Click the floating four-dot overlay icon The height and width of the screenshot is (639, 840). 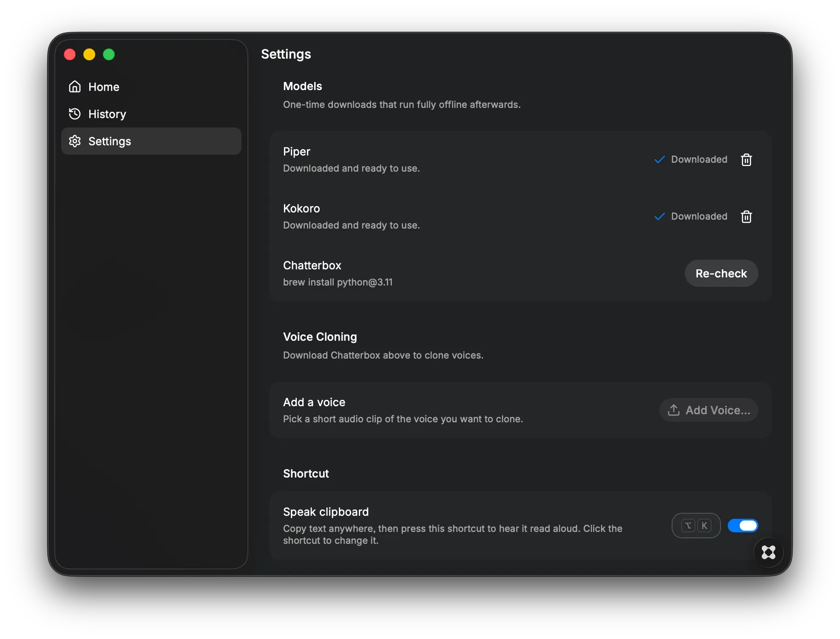pyautogui.click(x=768, y=552)
